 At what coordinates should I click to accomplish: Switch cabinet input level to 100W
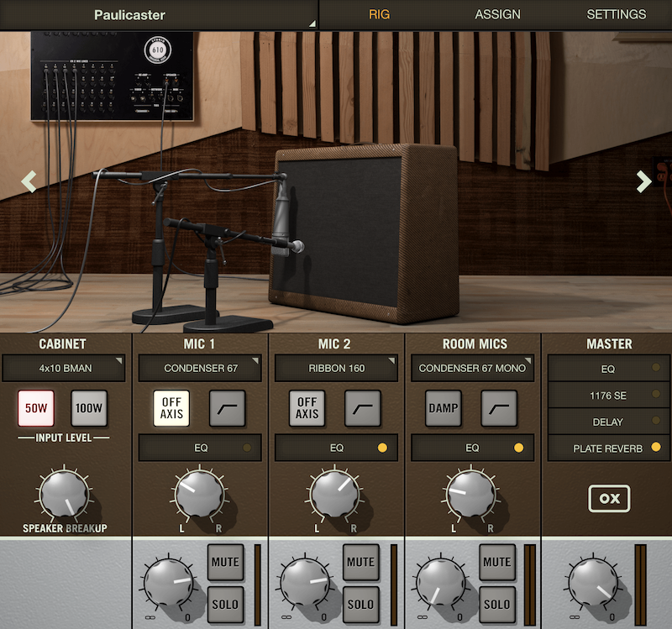click(x=89, y=408)
